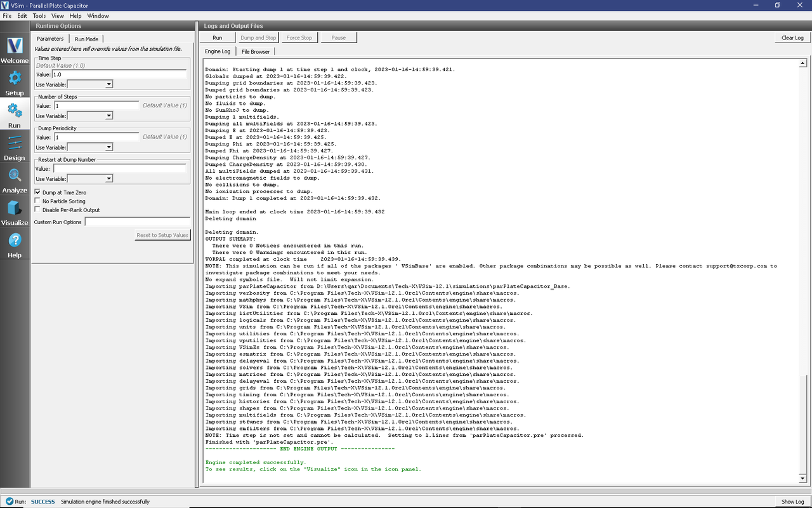Toggle Dump at Time Zero checkbox
This screenshot has width=812, height=508.
click(37, 192)
